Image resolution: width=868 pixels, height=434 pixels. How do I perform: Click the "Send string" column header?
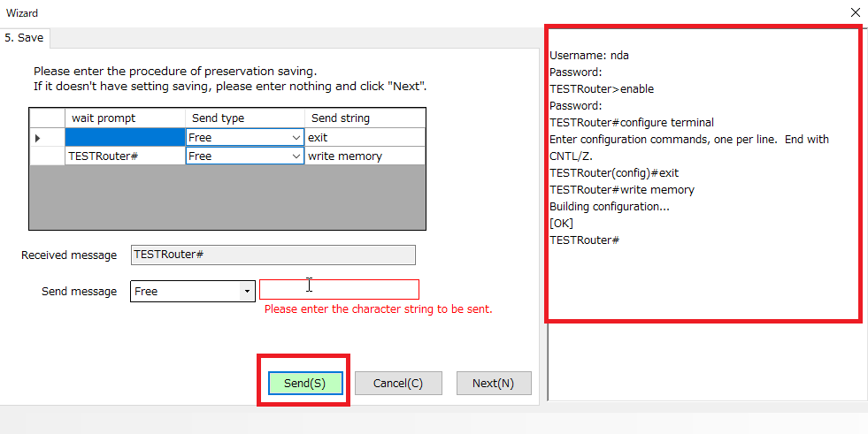point(365,118)
